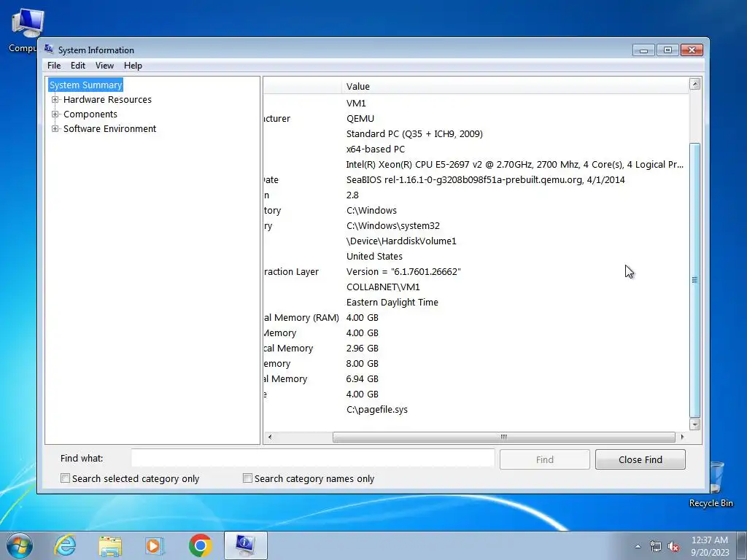Select the 2.96 GB memory value
The width and height of the screenshot is (747, 560).
[x=362, y=348]
